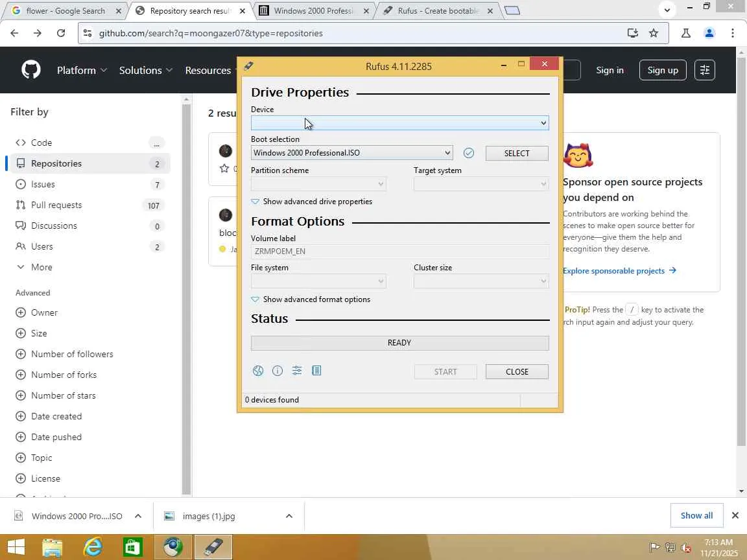Open Rufus application settings sliders icon
Screen dimensions: 747x560
pyautogui.click(x=297, y=371)
